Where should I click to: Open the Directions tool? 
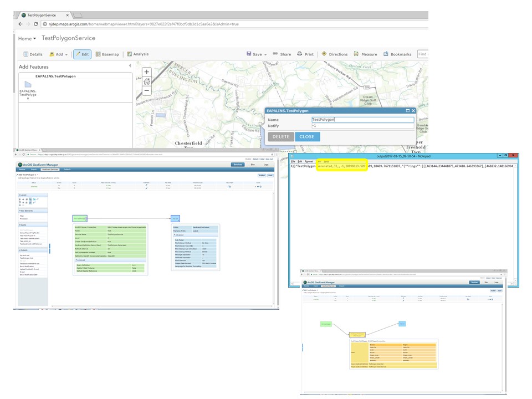tap(335, 54)
